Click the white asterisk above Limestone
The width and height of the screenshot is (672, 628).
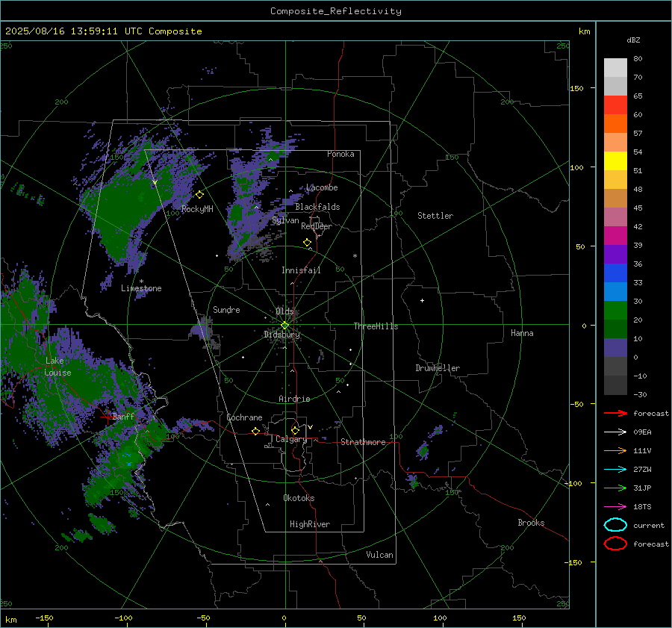tap(141, 282)
